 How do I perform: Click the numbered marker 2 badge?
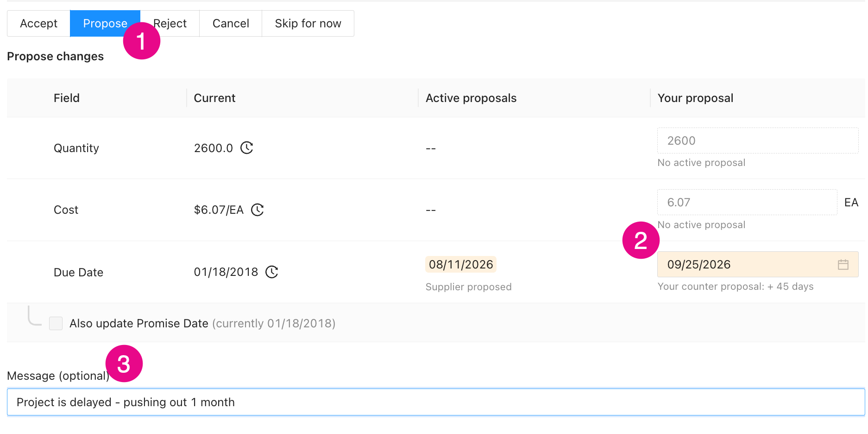coord(641,240)
